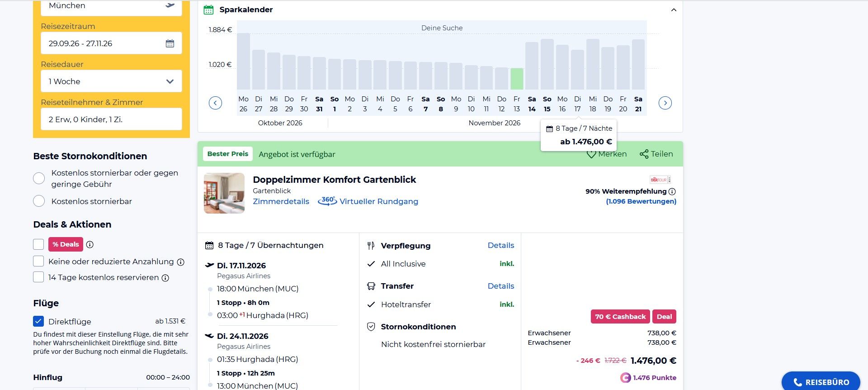Click the phone icon on Reisebüro button
The image size is (868, 390).
[x=798, y=383]
